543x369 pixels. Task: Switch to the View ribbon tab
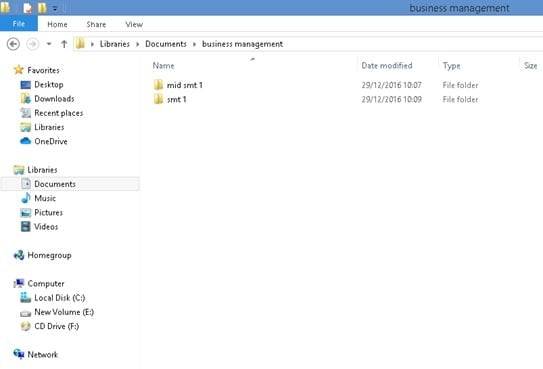click(134, 24)
